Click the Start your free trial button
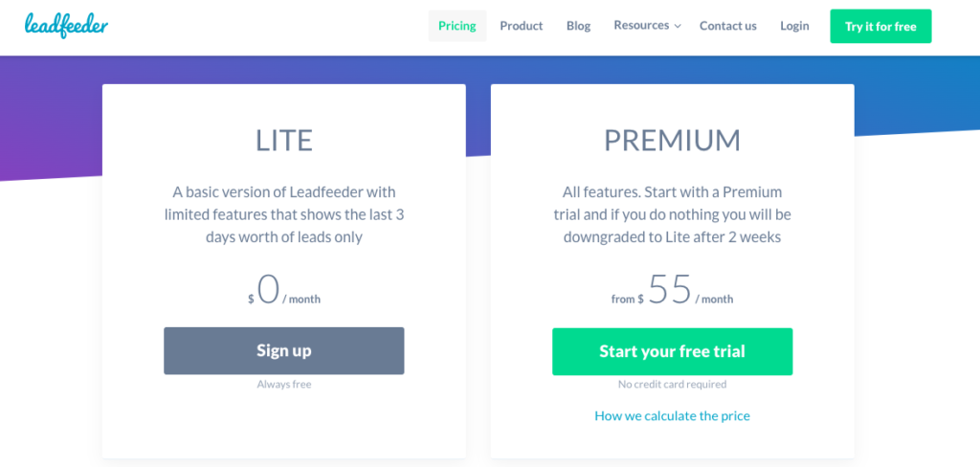Screen dimensions: 980x467 673,351
